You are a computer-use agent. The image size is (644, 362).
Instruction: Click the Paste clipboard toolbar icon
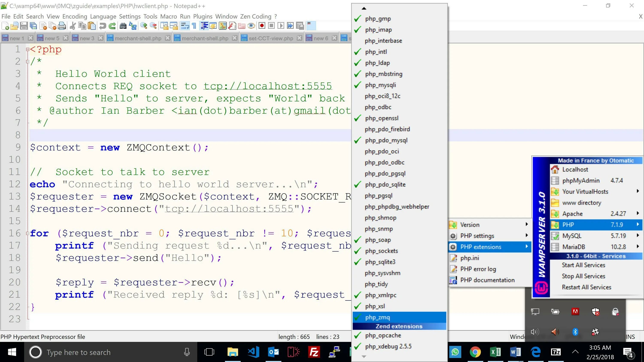(x=92, y=26)
